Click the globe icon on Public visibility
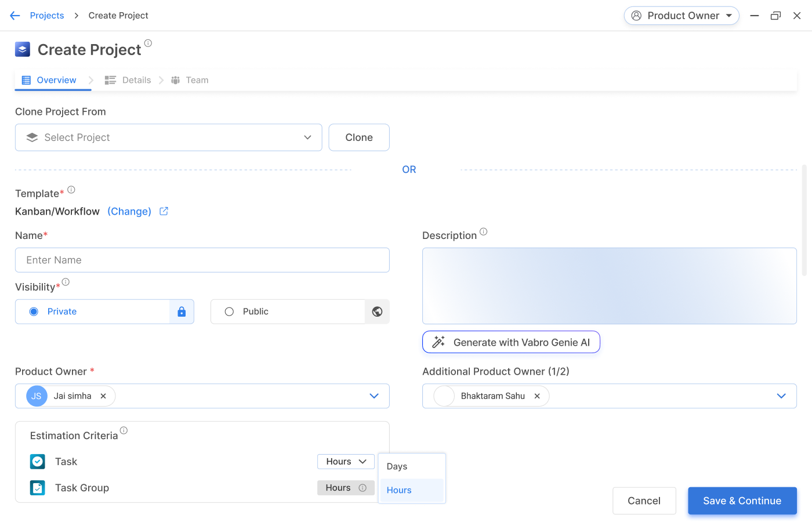Image resolution: width=812 pixels, height=522 pixels. tap(377, 311)
